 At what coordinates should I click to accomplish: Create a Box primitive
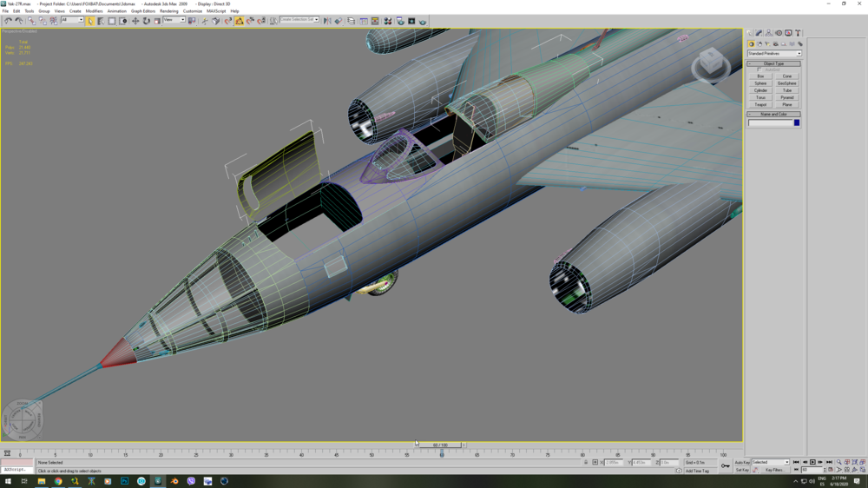(x=760, y=76)
